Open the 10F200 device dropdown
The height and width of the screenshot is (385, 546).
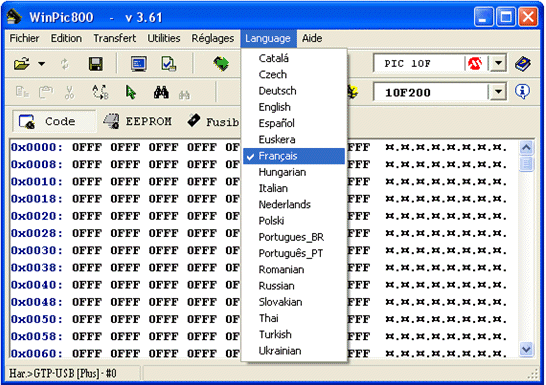point(498,92)
